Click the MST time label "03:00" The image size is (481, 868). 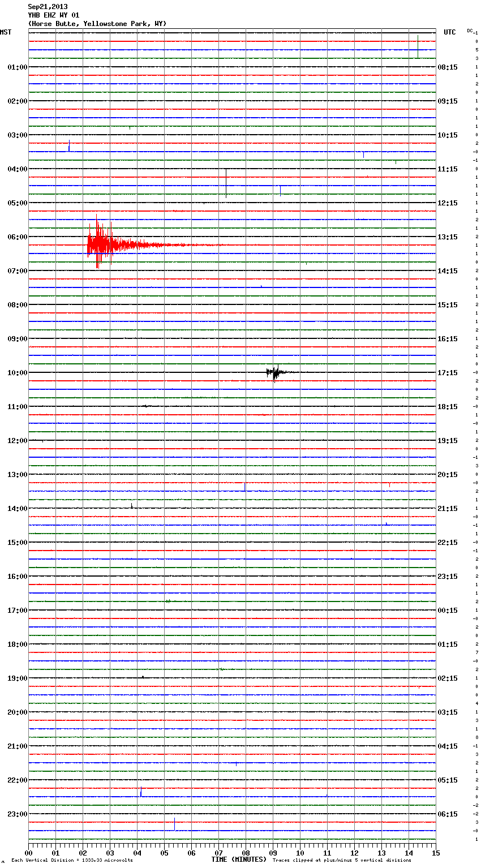point(18,135)
